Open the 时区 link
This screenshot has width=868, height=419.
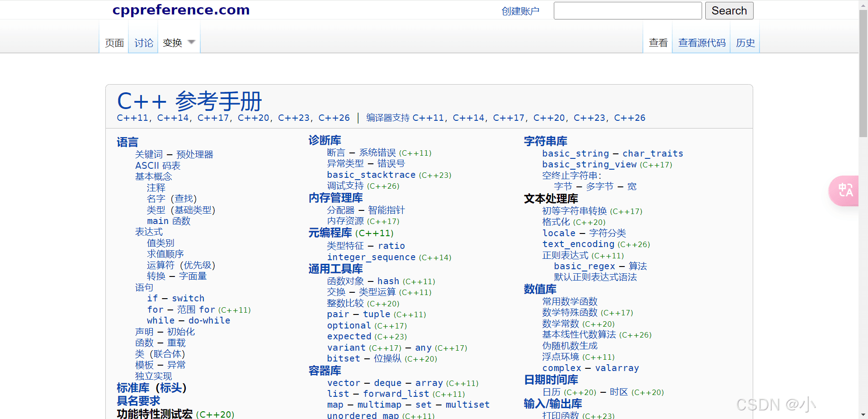(x=619, y=392)
